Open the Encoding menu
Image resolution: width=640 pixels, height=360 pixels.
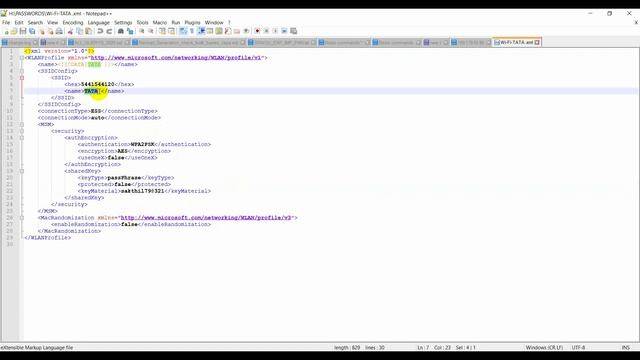click(73, 22)
